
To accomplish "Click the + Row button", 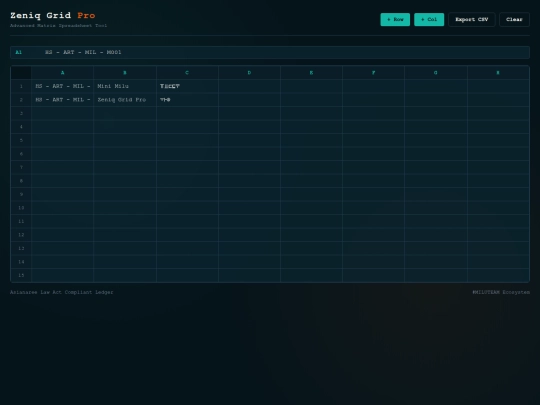I will click(x=395, y=20).
